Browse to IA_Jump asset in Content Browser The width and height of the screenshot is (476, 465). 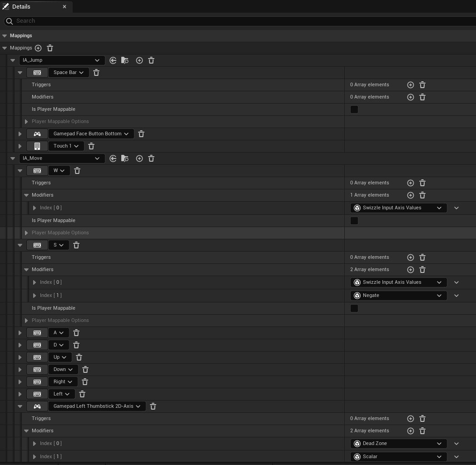125,60
